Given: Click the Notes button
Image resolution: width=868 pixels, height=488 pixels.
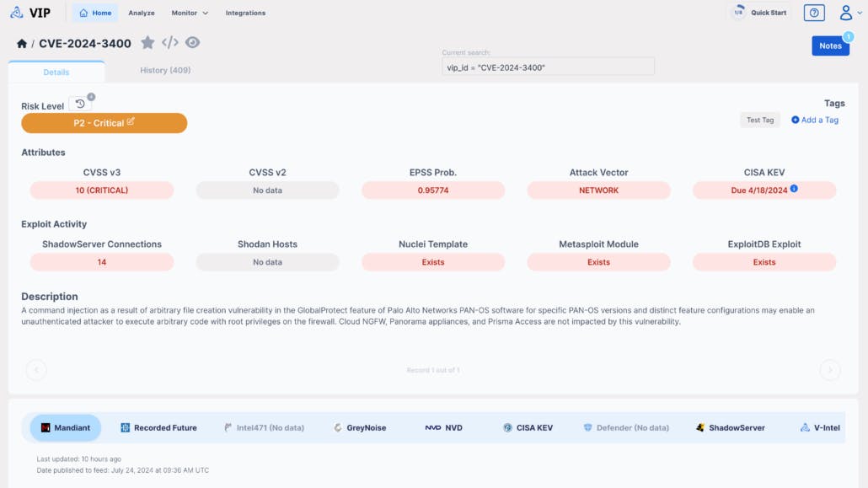Looking at the screenshot, I should (x=830, y=46).
